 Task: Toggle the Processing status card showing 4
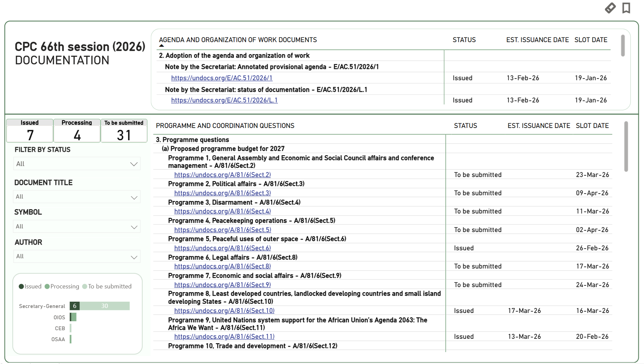tap(76, 131)
